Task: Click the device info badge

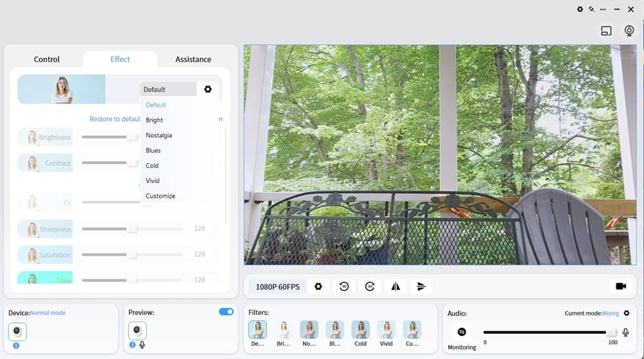Action: coord(16,346)
